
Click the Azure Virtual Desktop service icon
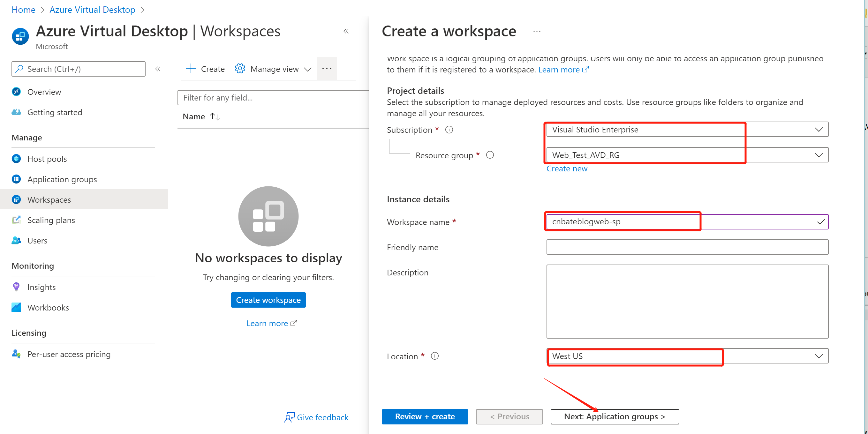tap(20, 36)
